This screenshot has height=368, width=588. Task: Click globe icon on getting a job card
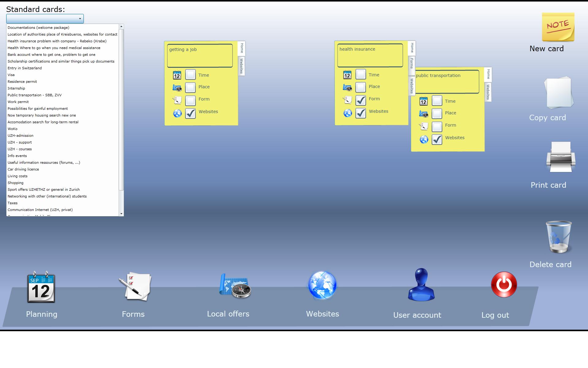pos(177,113)
